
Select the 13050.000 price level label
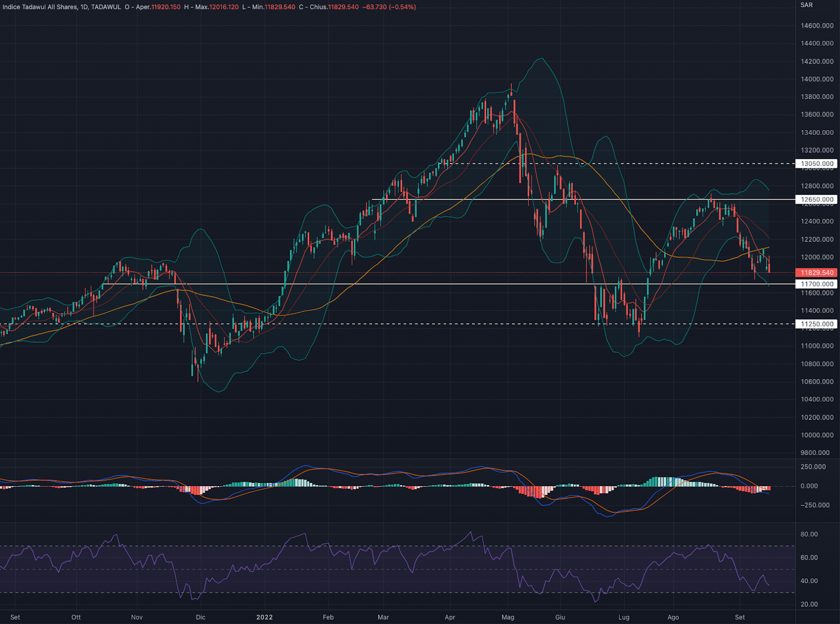(x=817, y=164)
